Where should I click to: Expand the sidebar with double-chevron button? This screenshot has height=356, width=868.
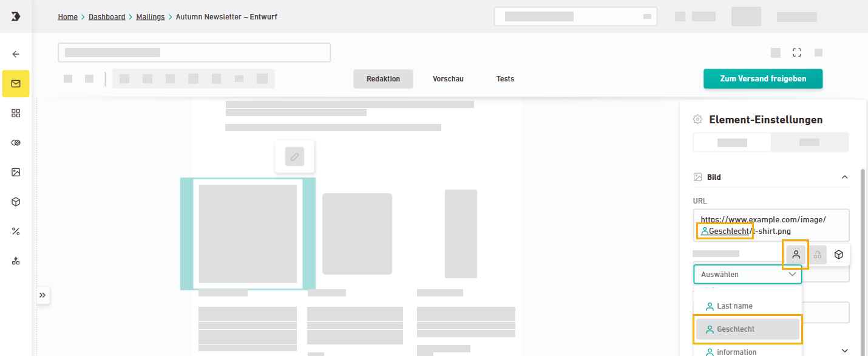42,295
